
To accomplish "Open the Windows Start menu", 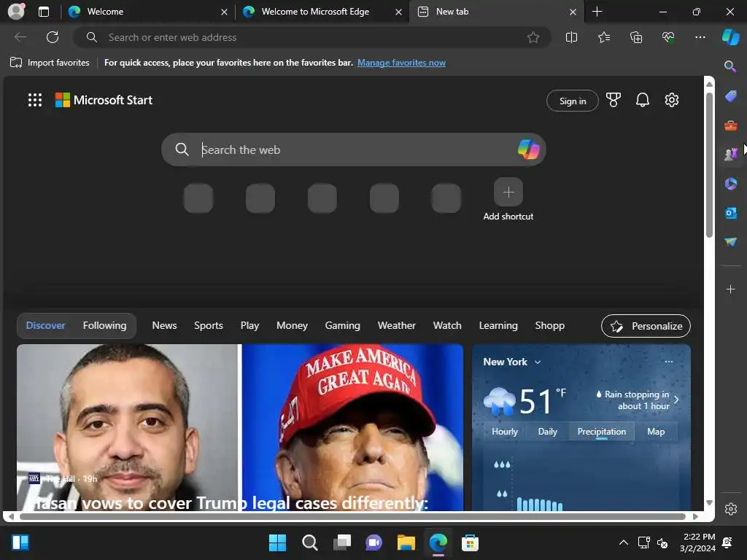I will click(x=277, y=542).
